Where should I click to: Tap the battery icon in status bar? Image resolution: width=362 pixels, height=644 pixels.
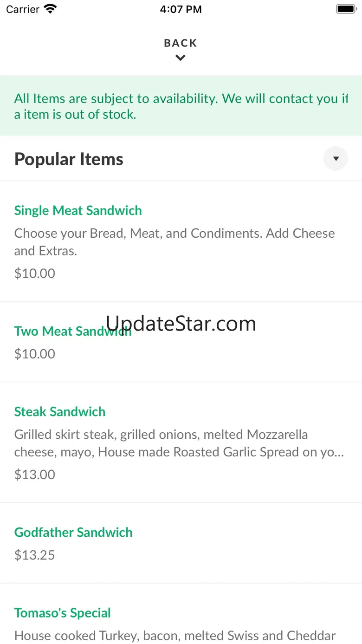coord(346,9)
